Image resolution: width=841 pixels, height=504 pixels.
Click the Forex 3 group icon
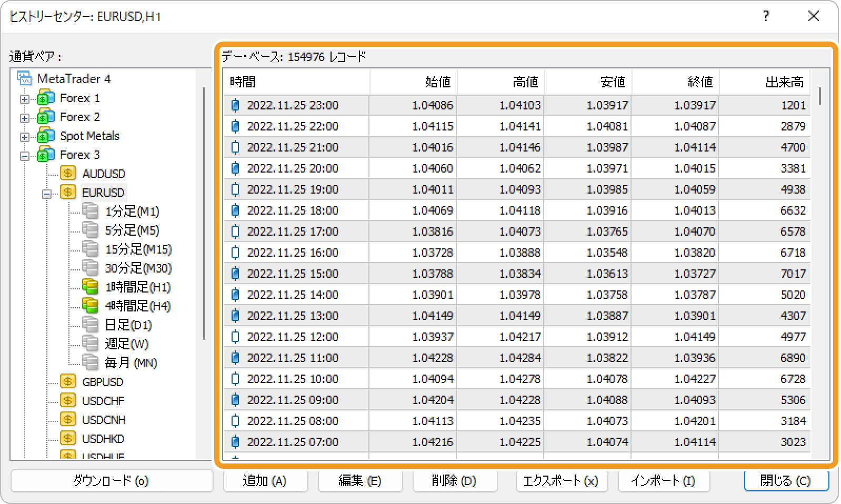pyautogui.click(x=46, y=155)
